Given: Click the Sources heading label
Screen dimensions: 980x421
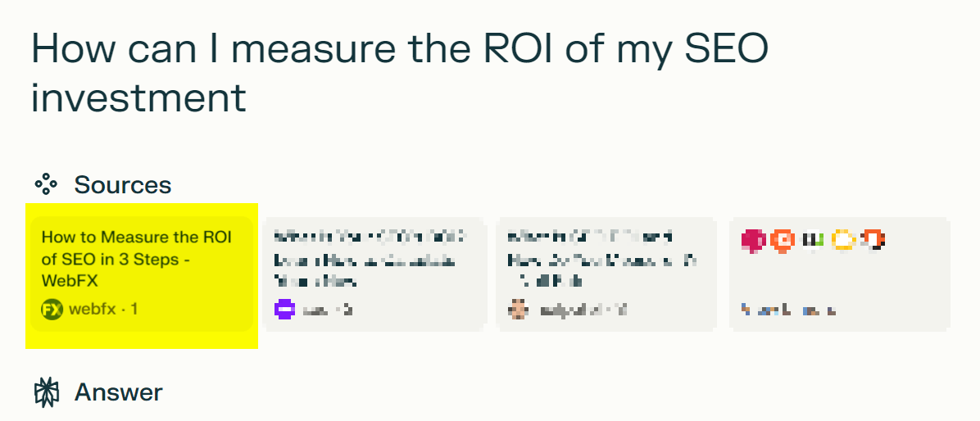Looking at the screenshot, I should pos(123,185).
